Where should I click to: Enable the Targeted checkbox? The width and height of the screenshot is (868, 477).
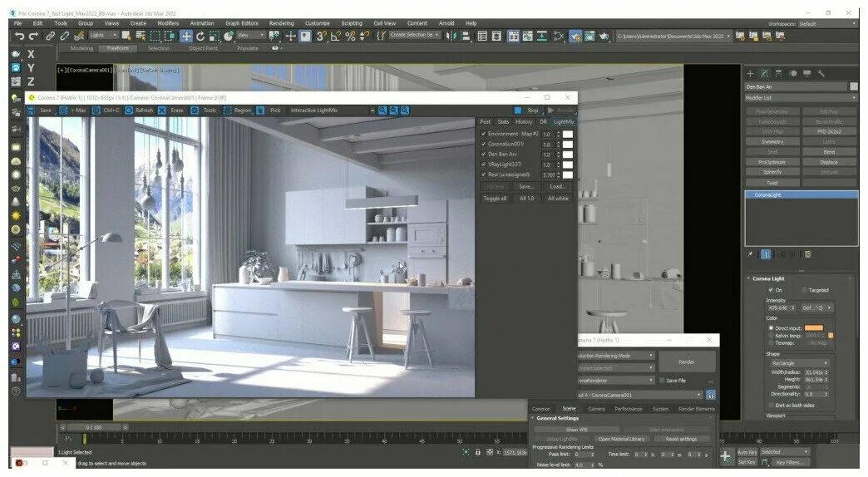click(804, 290)
